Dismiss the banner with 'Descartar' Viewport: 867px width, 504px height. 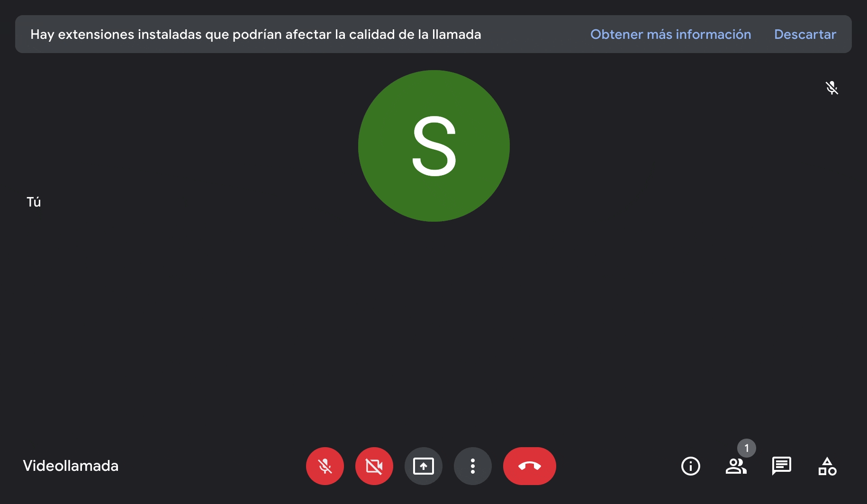tap(805, 34)
